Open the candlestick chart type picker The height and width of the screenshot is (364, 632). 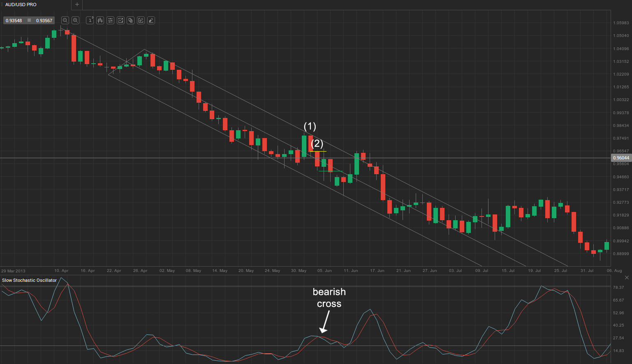100,20
